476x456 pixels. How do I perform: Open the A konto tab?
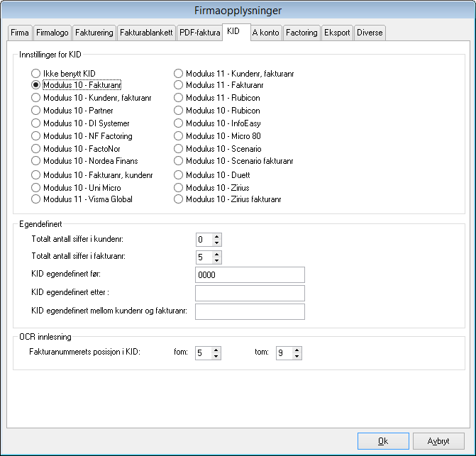coord(265,33)
